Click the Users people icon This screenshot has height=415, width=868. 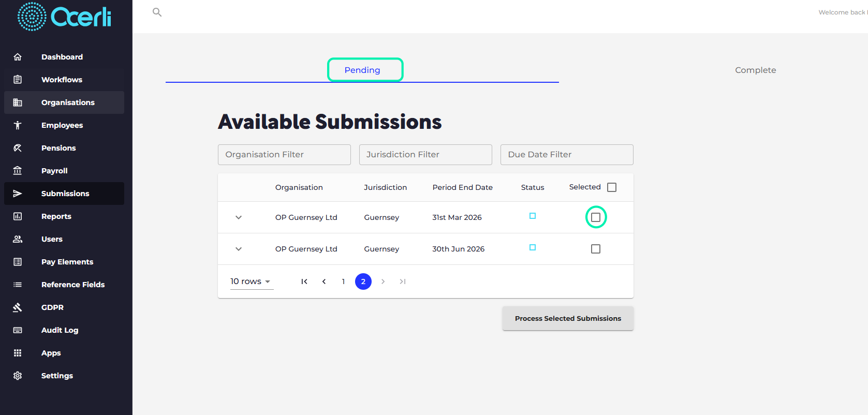click(x=18, y=239)
